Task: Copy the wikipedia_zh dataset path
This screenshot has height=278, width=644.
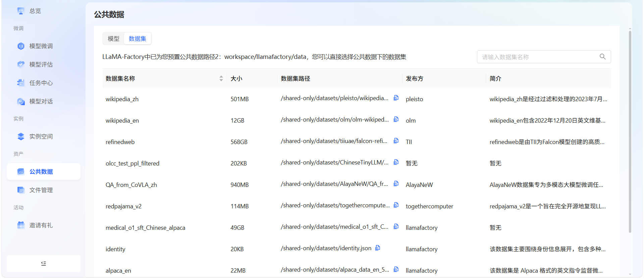Action: tap(396, 98)
